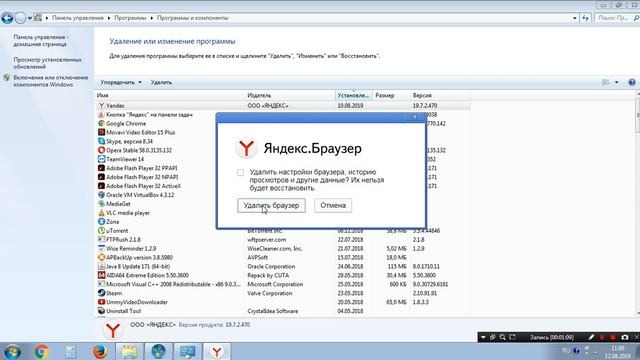
Task: Select the Yandex program icon in list
Action: click(101, 106)
